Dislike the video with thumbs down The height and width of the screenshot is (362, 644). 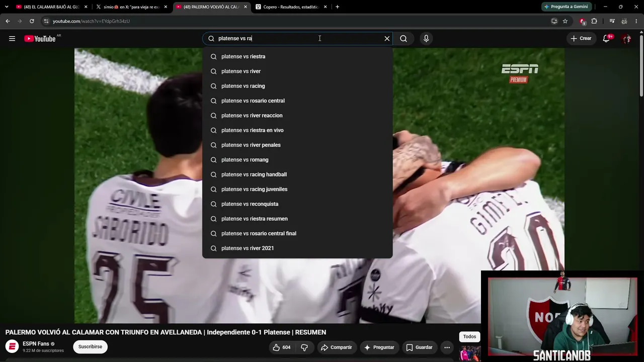304,347
